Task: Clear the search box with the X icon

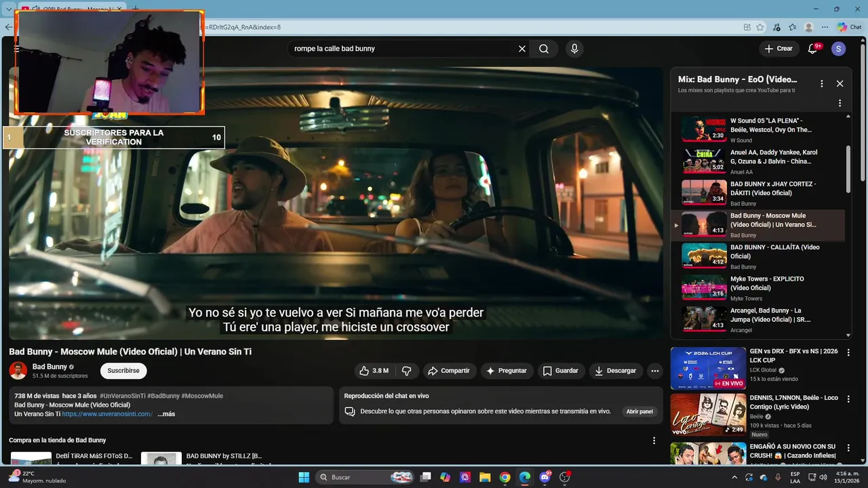Action: click(522, 49)
